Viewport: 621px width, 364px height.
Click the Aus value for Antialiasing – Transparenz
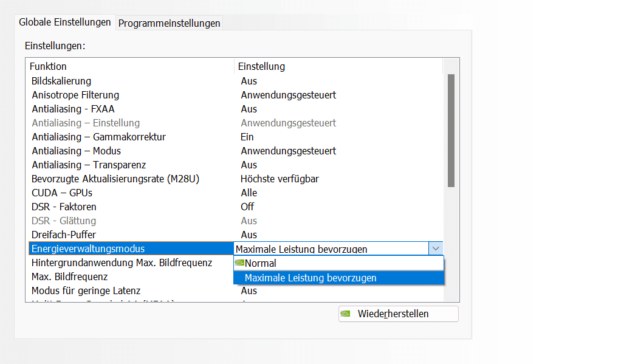pos(249,165)
